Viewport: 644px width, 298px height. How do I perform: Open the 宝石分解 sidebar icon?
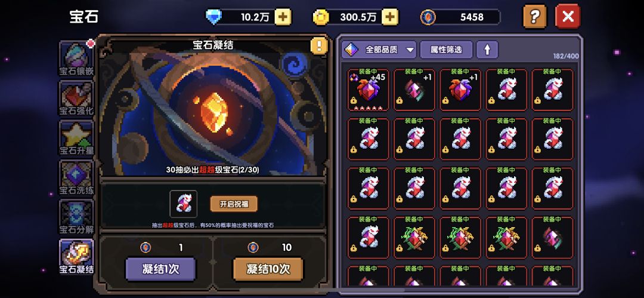point(76,217)
